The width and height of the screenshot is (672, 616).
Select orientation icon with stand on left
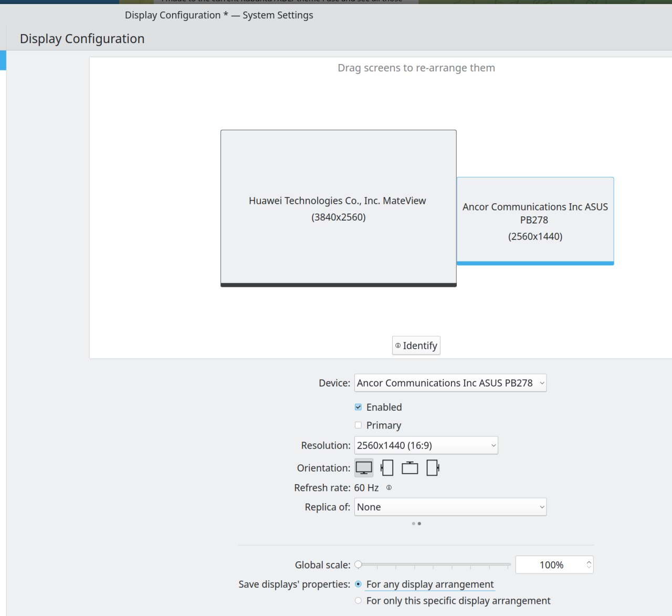click(x=387, y=467)
